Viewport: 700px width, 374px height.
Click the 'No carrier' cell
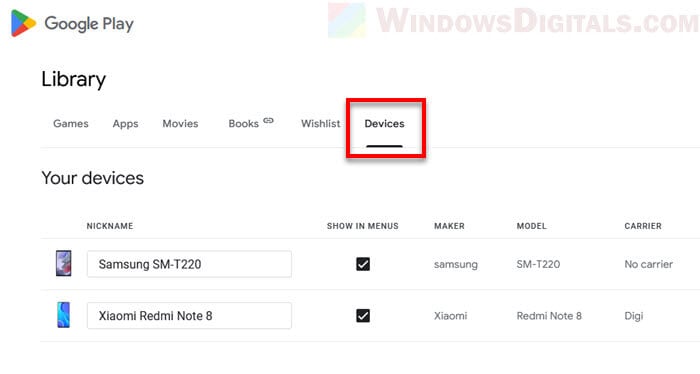[649, 264]
